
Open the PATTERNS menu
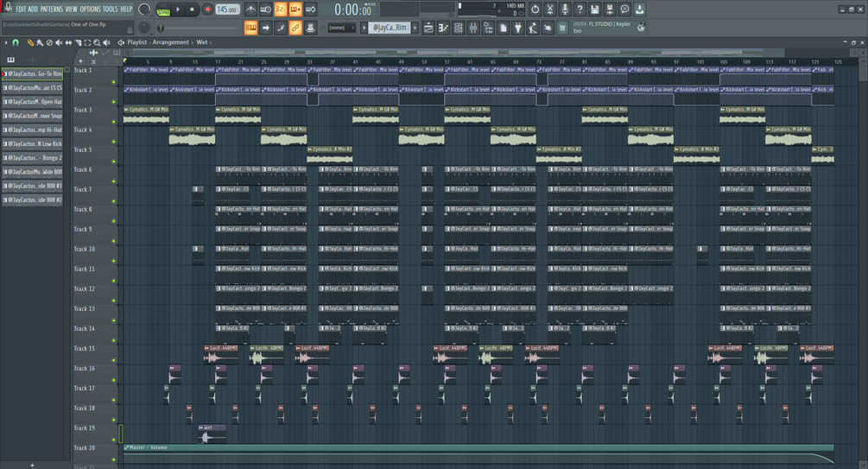click(52, 10)
